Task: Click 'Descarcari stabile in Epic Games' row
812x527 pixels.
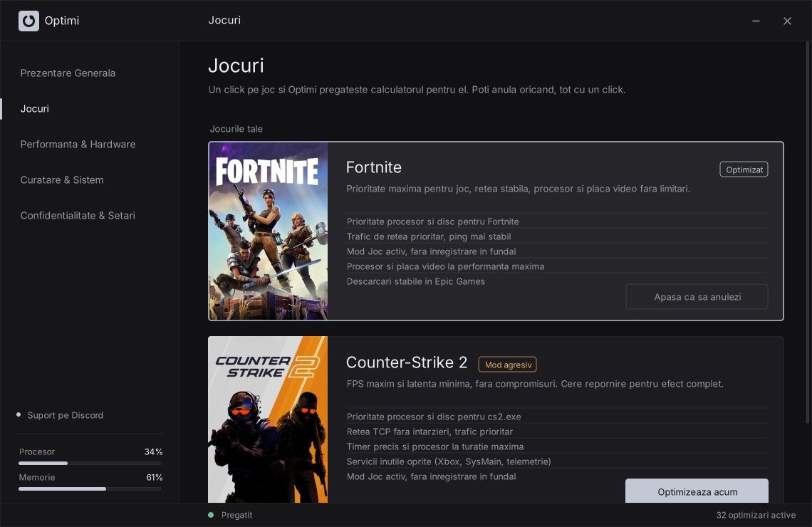Action: [416, 281]
